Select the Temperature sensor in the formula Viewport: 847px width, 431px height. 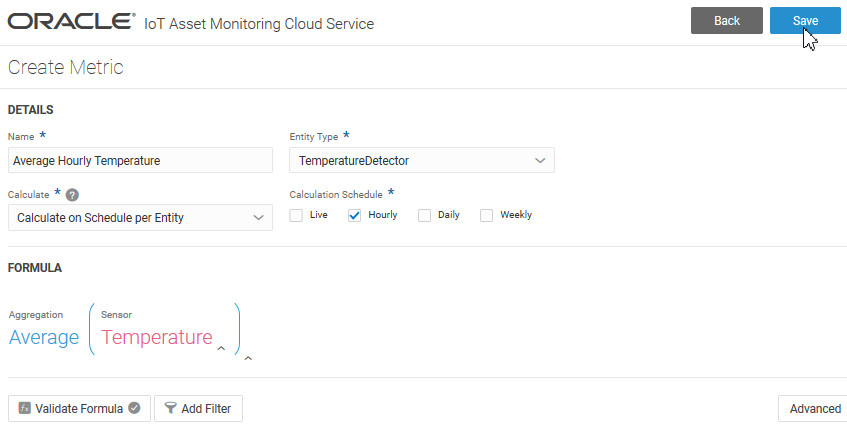pos(157,337)
